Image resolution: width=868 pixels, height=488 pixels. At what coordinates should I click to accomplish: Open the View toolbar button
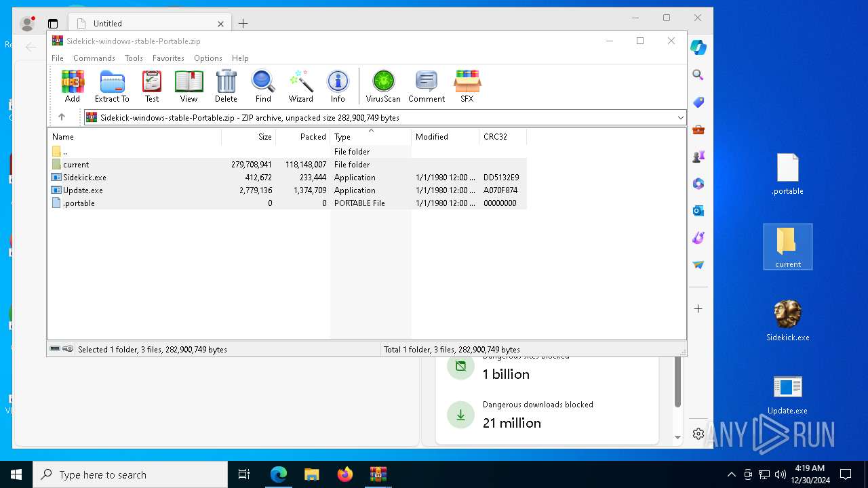(x=189, y=86)
